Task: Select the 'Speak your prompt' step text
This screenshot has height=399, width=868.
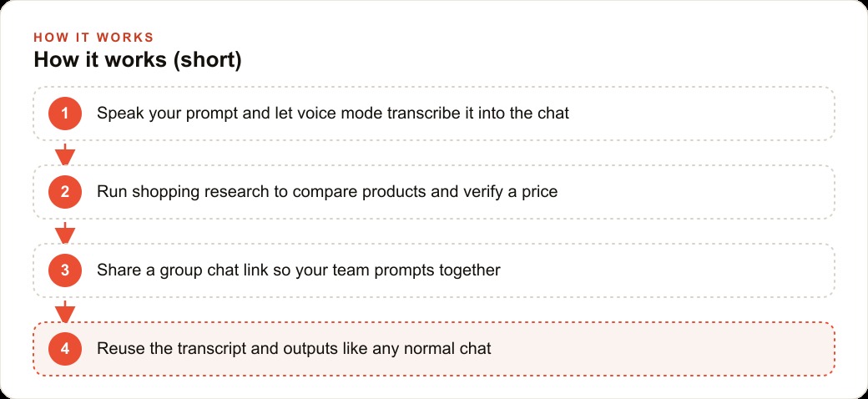Action: (333, 114)
